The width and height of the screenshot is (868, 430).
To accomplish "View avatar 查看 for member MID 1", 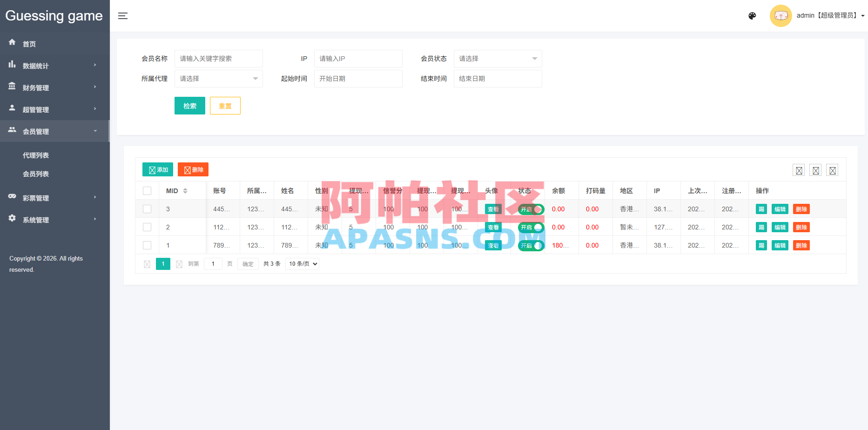I will 493,245.
